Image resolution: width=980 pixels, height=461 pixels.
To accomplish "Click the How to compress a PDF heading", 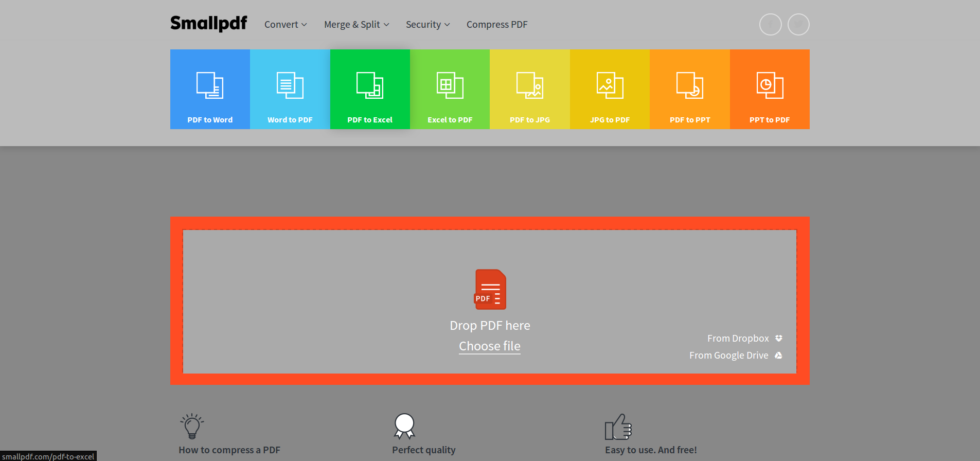I will tap(229, 450).
